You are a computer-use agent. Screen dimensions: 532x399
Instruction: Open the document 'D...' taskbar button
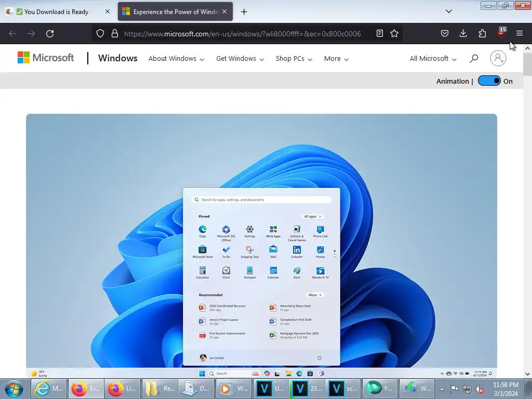coord(196,389)
